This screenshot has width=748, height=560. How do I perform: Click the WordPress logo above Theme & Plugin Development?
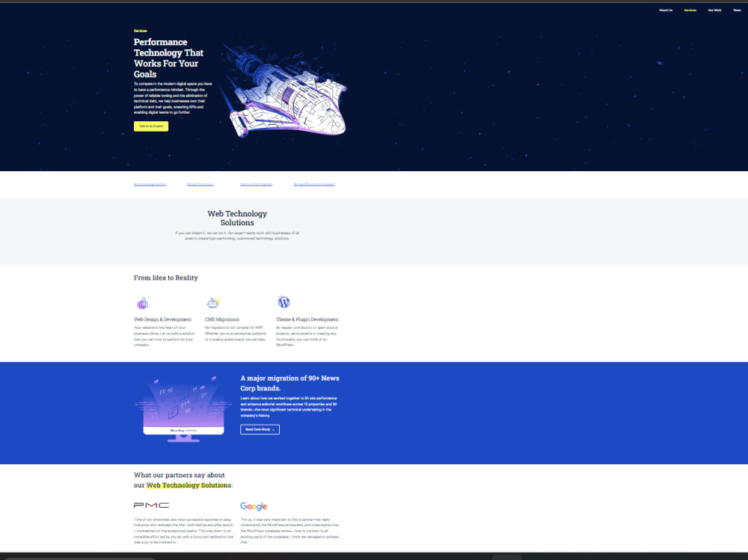(x=283, y=302)
